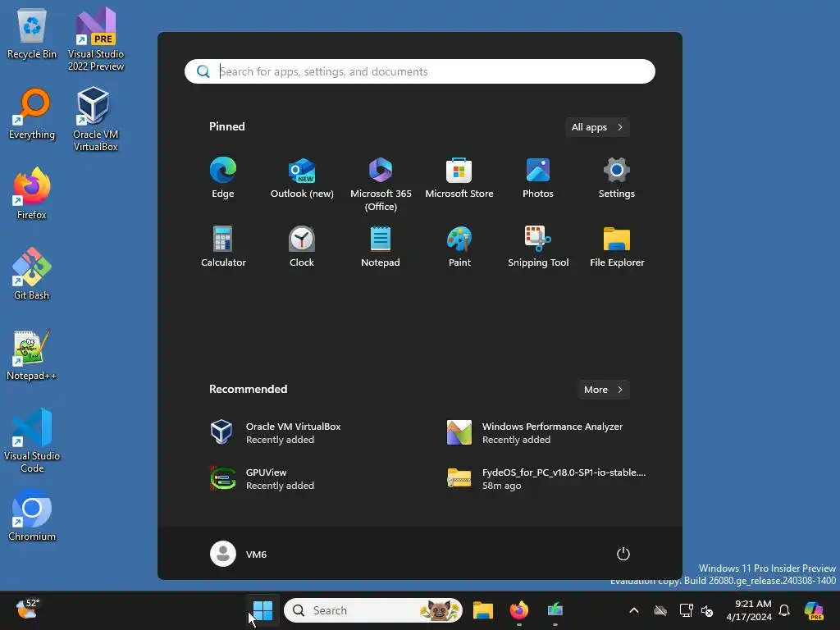Launch Copilot preview from taskbar
The image size is (840, 630).
click(814, 610)
